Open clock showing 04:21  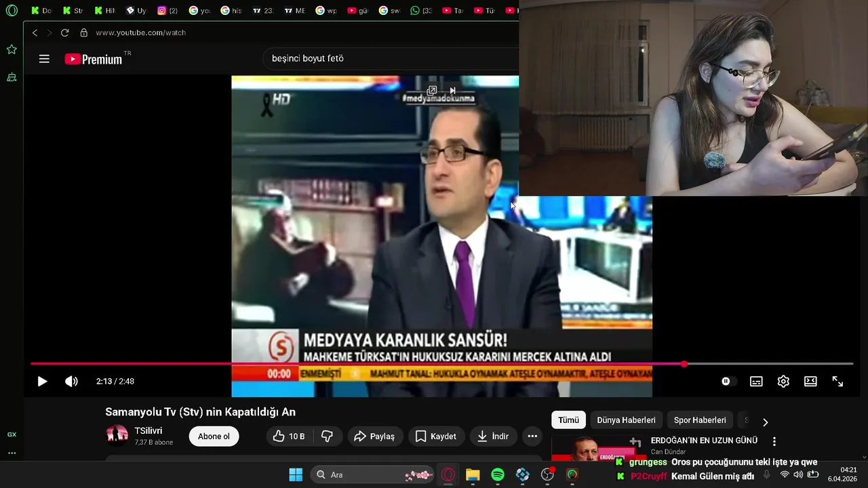pos(848,470)
